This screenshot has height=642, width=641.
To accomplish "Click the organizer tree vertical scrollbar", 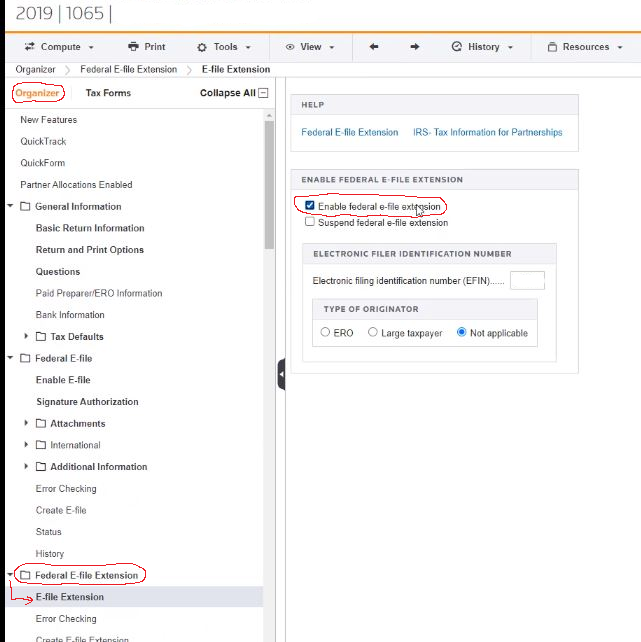I will pos(269,185).
